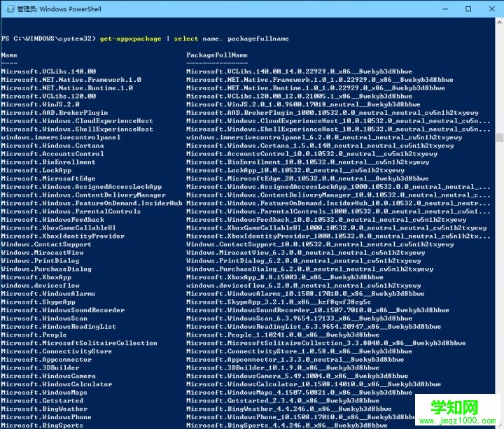Click Microsoft.WindowsAlarms in the Name column
Image resolution: width=504 pixels, height=429 pixels.
[x=48, y=294]
